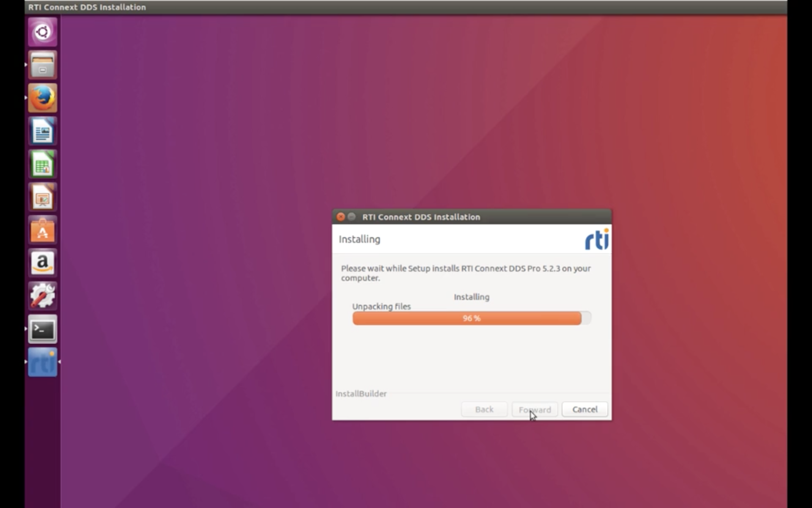Cancel the RTI Connext DDS installation

tap(584, 409)
